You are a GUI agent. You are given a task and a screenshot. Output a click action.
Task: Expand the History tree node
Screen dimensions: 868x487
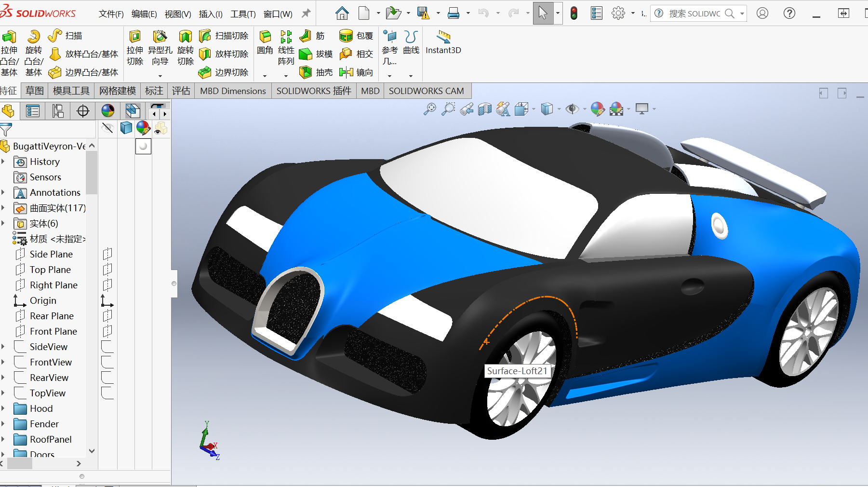coord(3,162)
